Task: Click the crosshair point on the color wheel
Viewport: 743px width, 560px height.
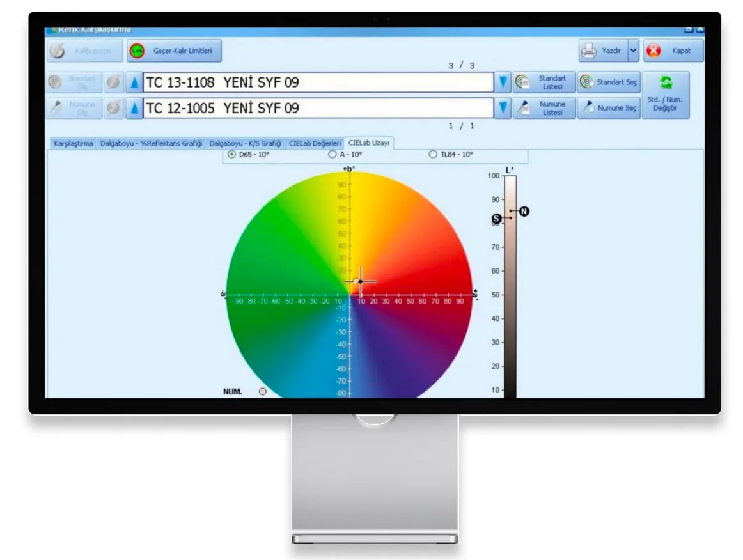Action: pyautogui.click(x=361, y=281)
